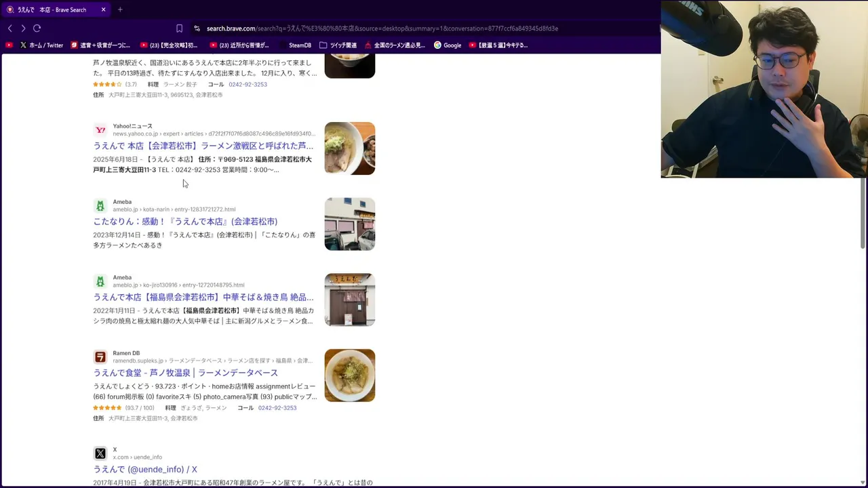The height and width of the screenshot is (488, 868).
Task: Close the Brave Search tab
Action: coord(103,9)
